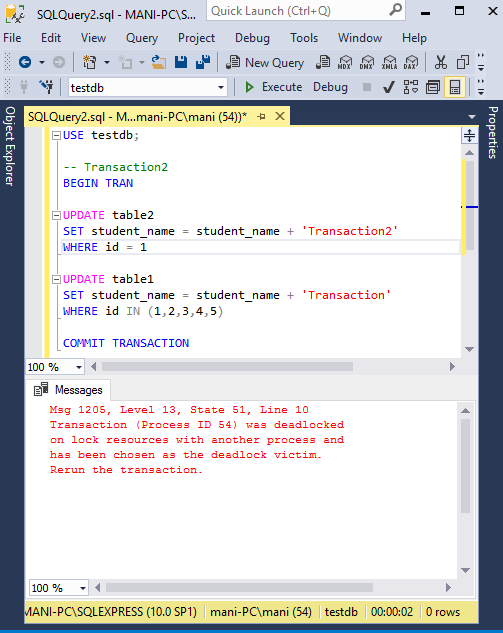
Task: Click the Quick Launch magnifier icon
Action: (396, 10)
